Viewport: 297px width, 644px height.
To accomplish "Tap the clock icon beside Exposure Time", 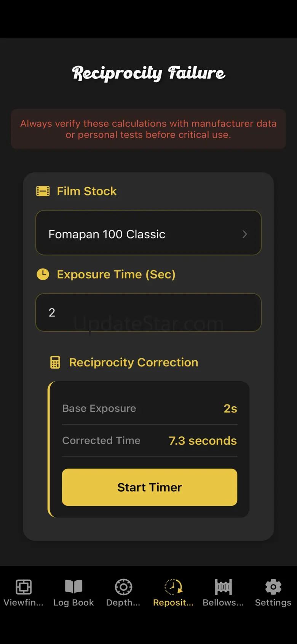I will 43,274.
